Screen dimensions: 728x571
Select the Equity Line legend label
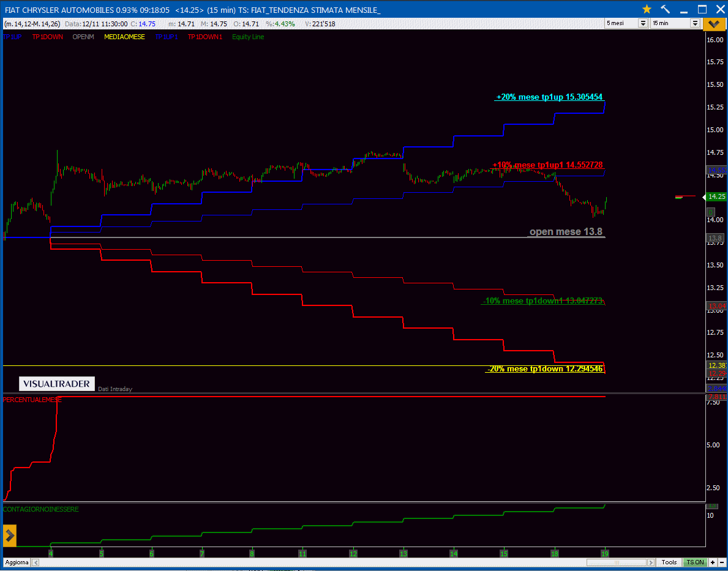point(248,37)
